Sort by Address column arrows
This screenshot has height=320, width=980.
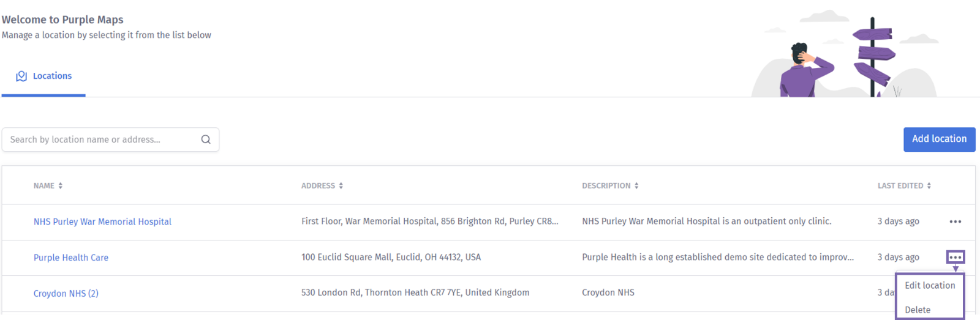341,185
